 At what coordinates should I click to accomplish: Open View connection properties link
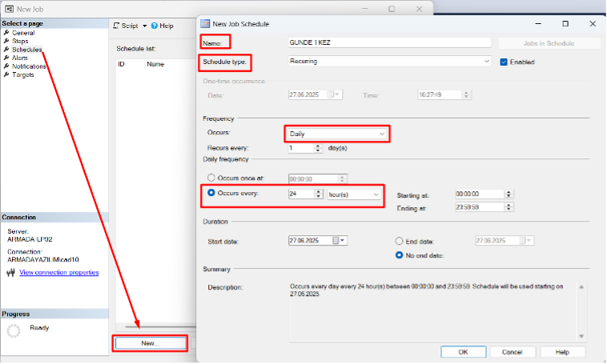pyautogui.click(x=58, y=272)
